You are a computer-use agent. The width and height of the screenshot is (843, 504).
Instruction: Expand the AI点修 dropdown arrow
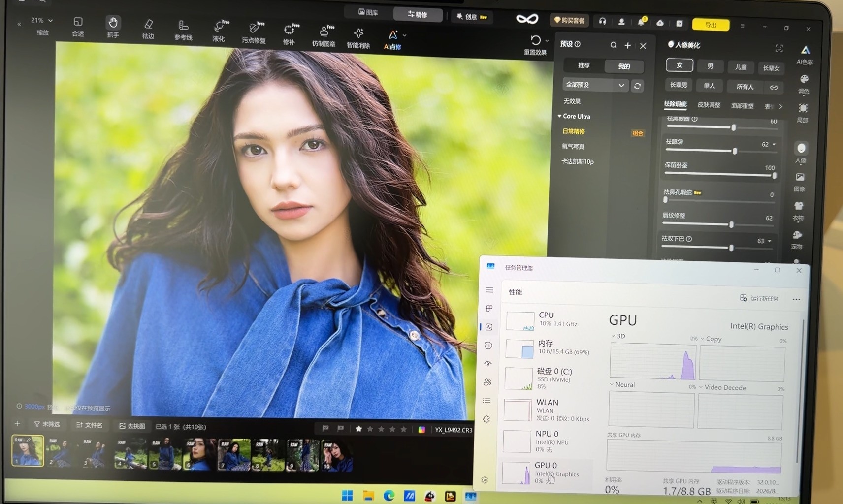(x=405, y=35)
